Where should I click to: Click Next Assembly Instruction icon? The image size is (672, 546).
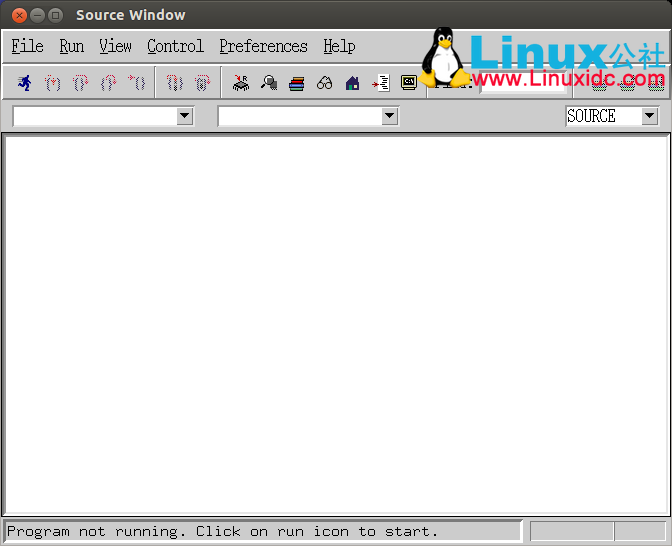click(x=202, y=82)
